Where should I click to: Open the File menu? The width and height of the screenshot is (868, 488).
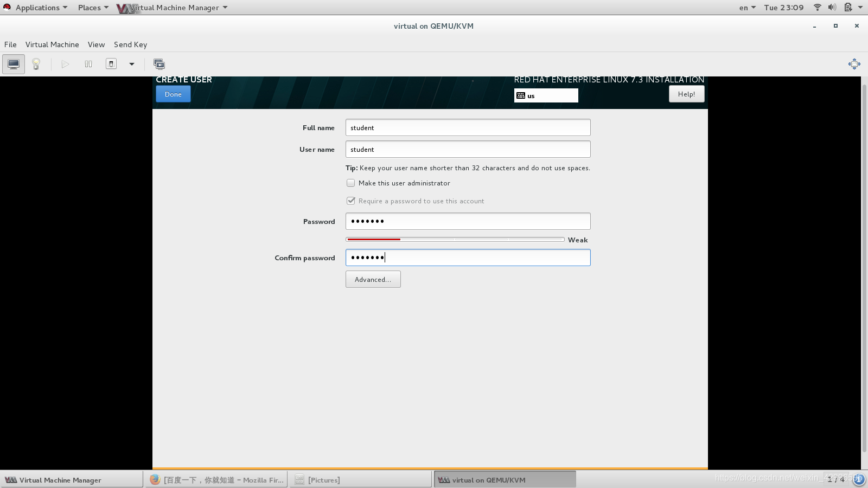(x=10, y=44)
